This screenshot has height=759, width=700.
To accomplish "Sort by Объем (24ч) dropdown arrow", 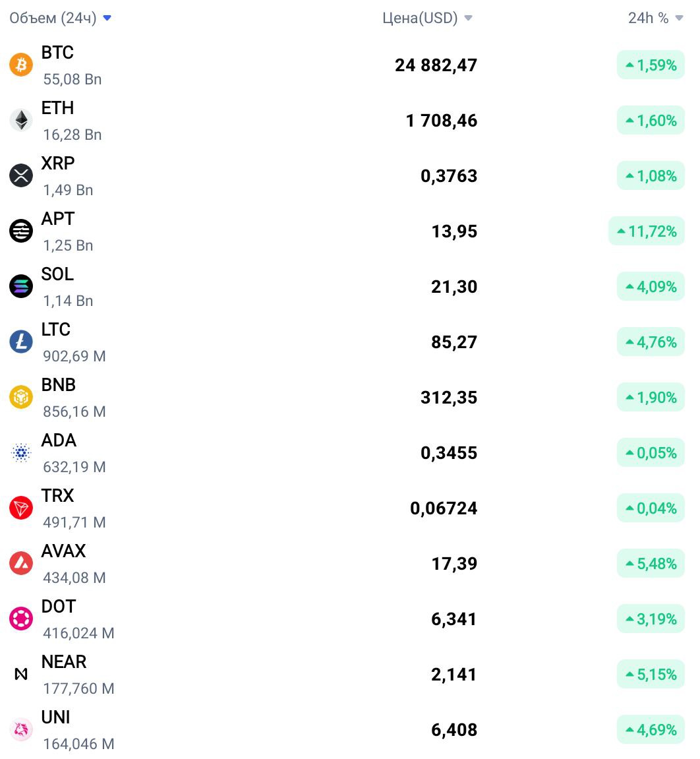I will [107, 18].
